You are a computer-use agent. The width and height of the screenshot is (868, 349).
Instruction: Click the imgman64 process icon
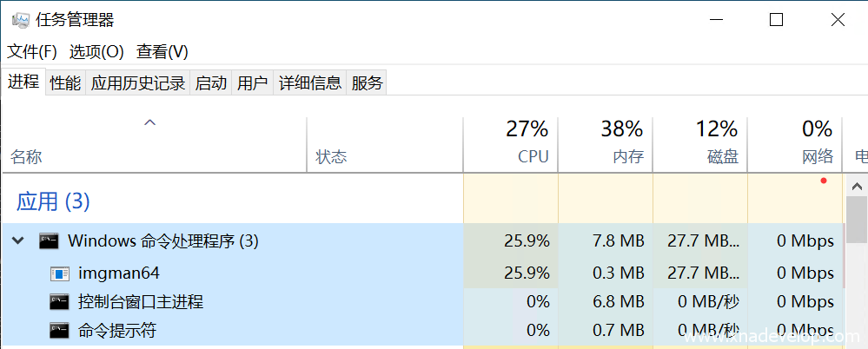click(60, 273)
